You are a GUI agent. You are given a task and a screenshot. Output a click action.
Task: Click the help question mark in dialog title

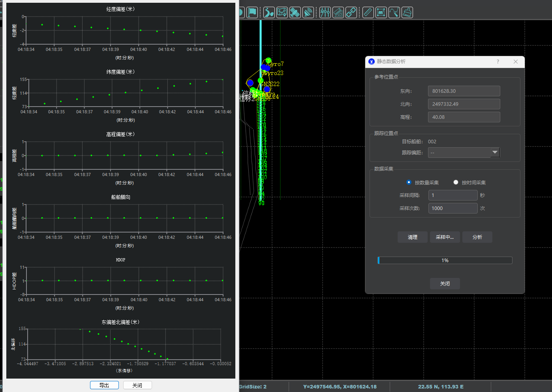498,62
